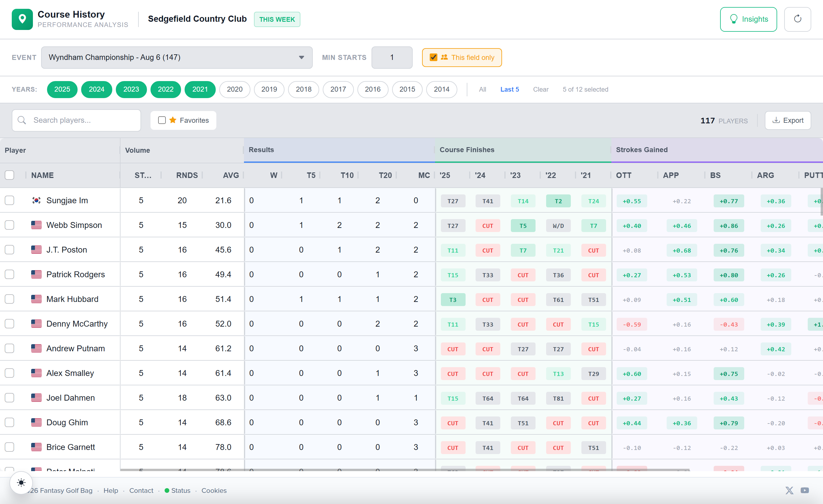This screenshot has width=823, height=504.
Task: Click the US flag next to Denny McCarthy
Action: [x=36, y=324]
